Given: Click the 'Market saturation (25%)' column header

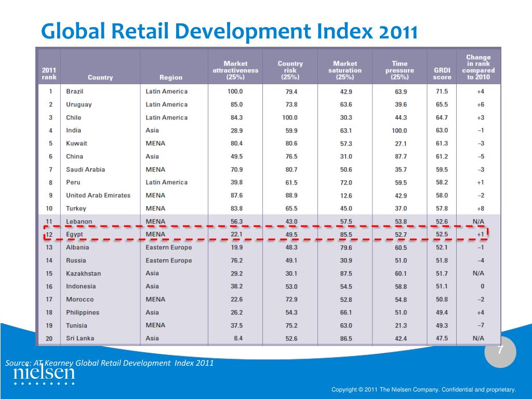Looking at the screenshot, I should tap(345, 70).
